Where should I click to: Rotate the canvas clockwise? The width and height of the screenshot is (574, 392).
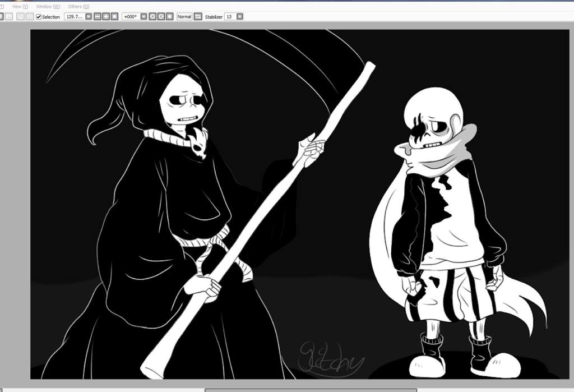click(161, 16)
